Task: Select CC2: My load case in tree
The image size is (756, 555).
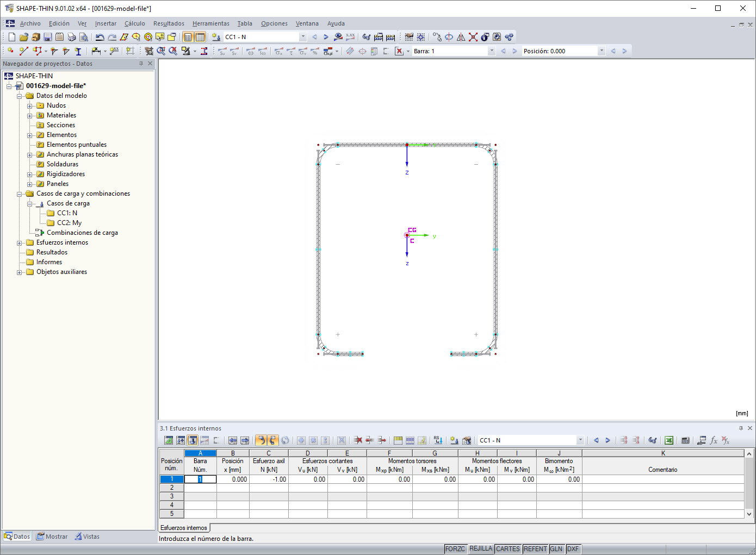Action: 69,223
